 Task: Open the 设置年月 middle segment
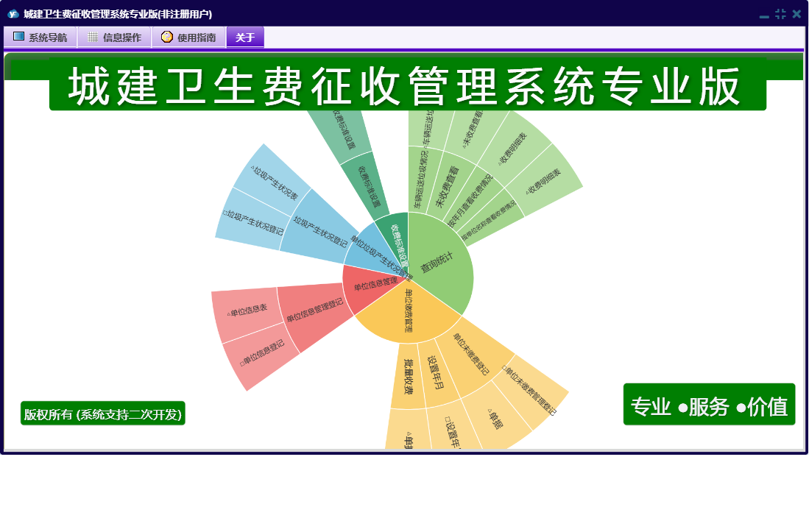[x=437, y=372]
